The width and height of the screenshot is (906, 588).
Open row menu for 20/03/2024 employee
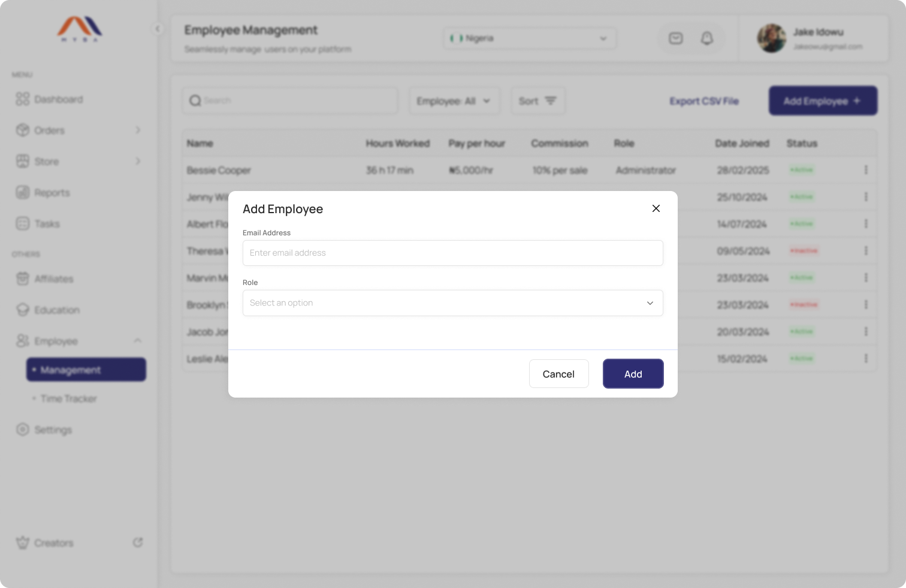[866, 332]
